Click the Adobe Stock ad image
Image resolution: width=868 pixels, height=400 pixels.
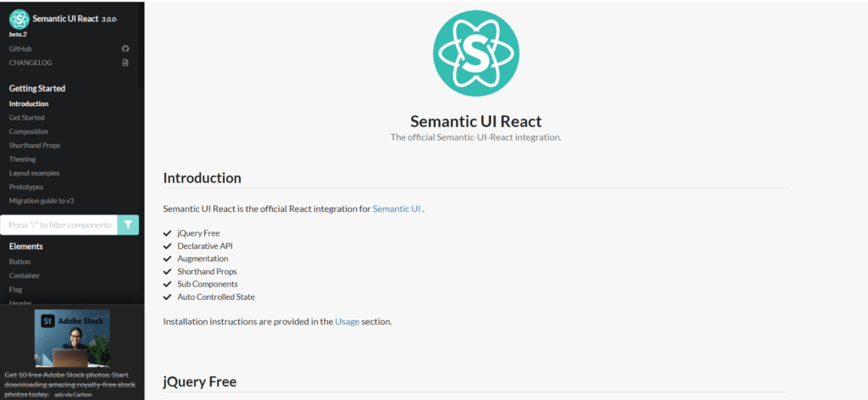(72, 337)
